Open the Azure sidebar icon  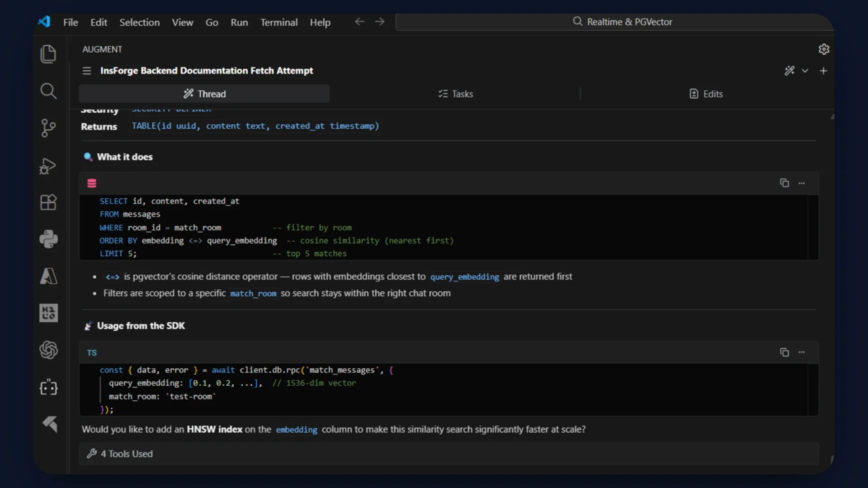[x=48, y=276]
